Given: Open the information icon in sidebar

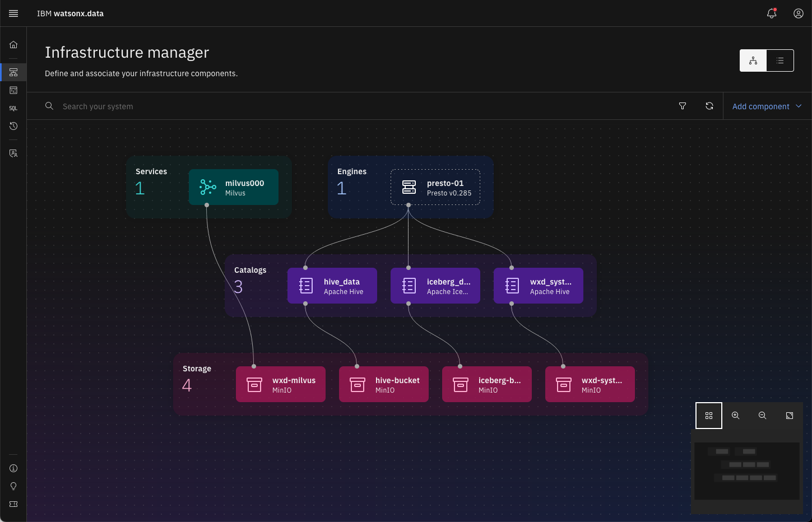Looking at the screenshot, I should pyautogui.click(x=13, y=468).
